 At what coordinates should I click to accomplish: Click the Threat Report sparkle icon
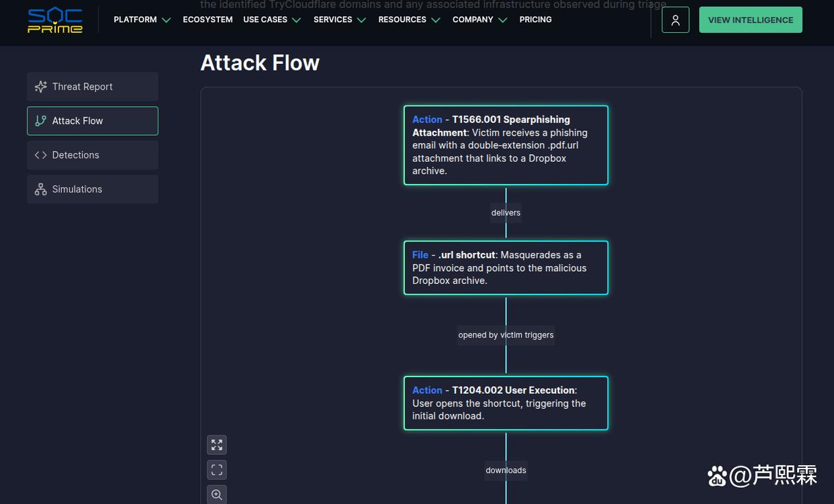click(41, 87)
